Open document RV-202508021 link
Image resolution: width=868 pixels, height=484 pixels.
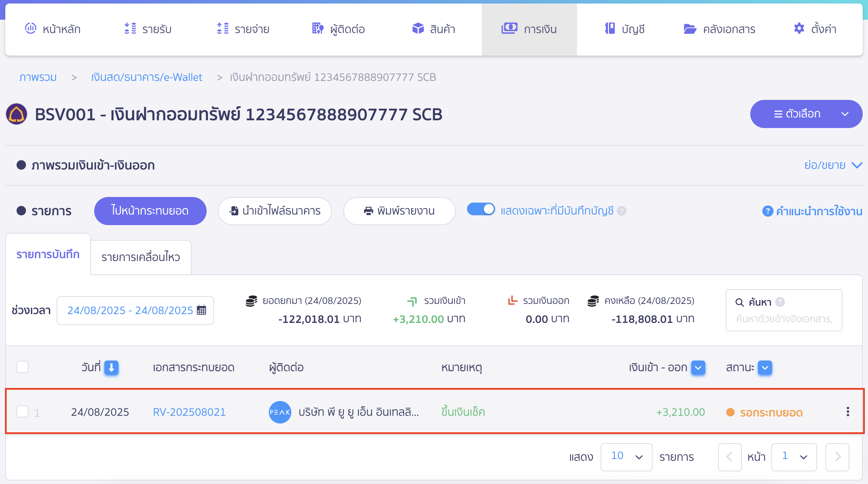tap(189, 412)
